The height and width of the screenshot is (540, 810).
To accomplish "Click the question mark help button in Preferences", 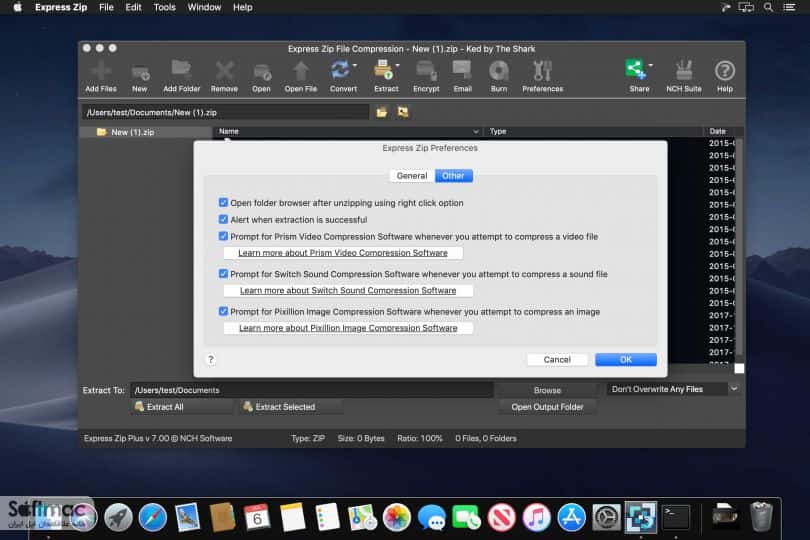I will pos(211,360).
